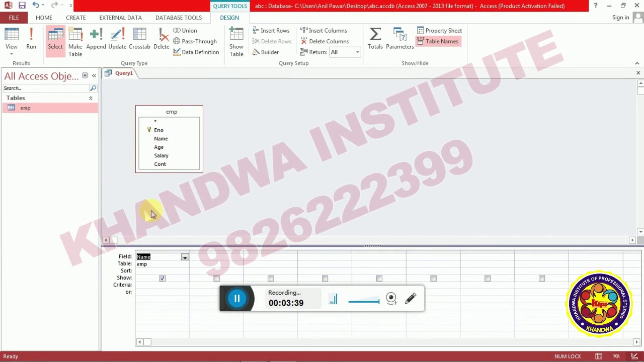Click the Pass-Through query option
Viewport: 644px width, 362px height.
click(x=195, y=41)
